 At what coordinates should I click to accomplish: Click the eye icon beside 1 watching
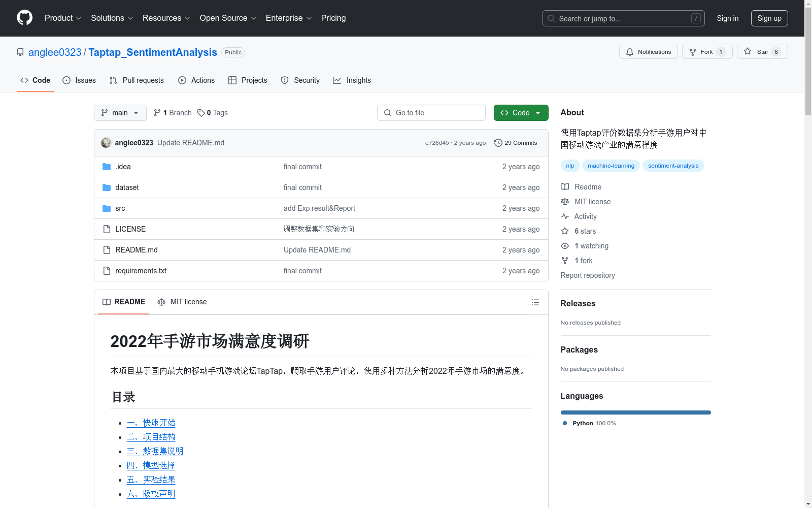565,246
